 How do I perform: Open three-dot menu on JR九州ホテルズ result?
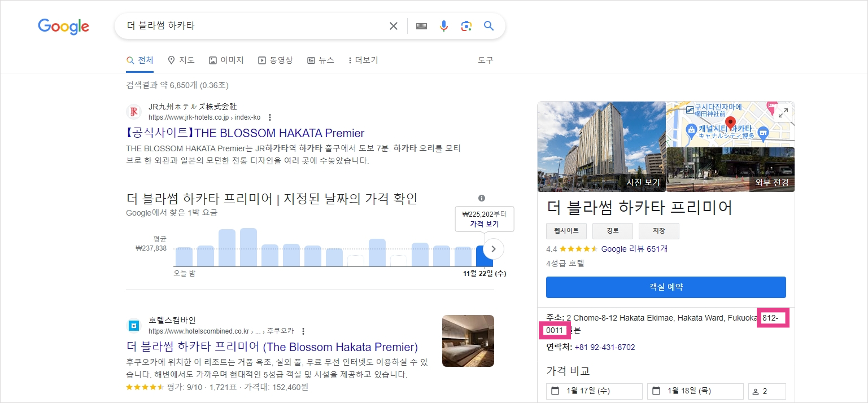click(x=270, y=117)
